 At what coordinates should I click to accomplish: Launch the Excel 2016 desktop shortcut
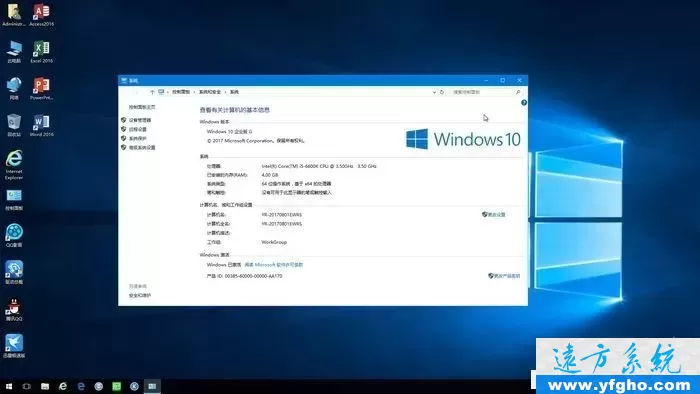[x=42, y=51]
